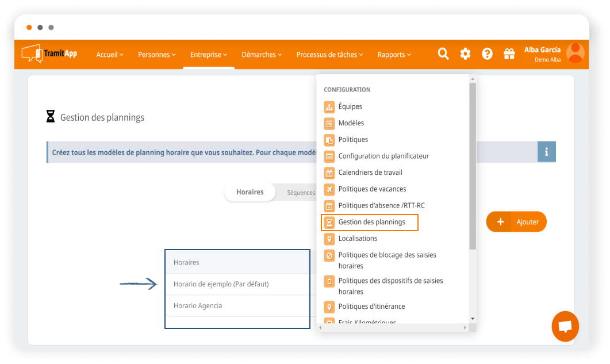Open Horario Agencia schedule row
The image size is (610, 364).
click(x=198, y=306)
